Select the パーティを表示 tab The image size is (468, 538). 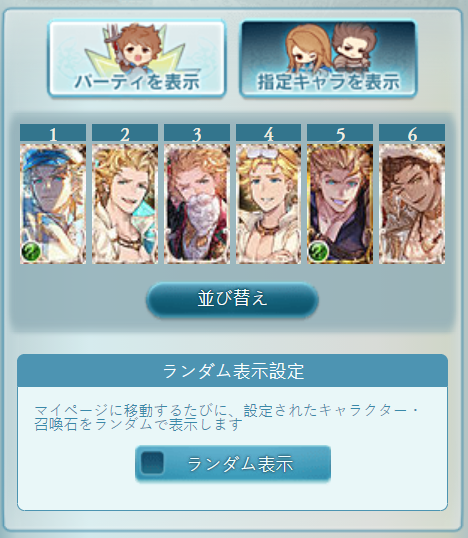[x=137, y=59]
